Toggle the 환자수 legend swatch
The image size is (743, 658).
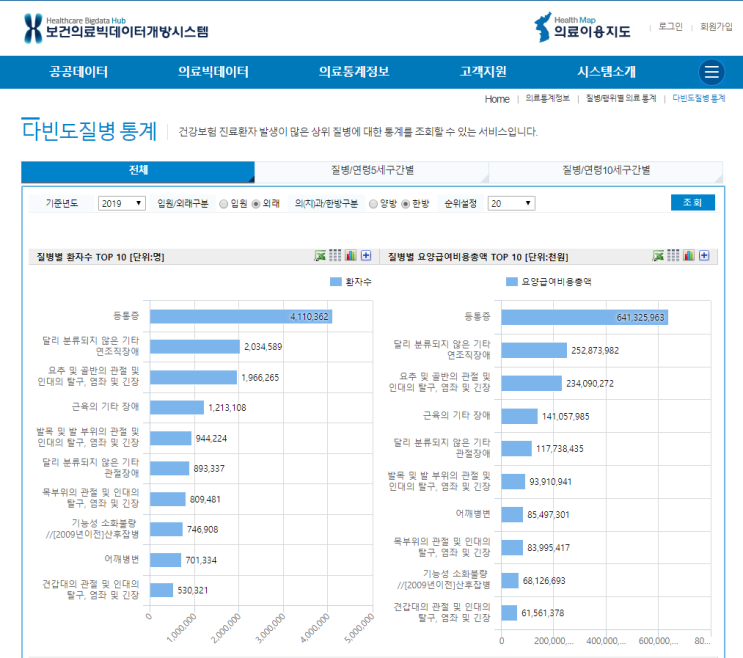coord(335,282)
